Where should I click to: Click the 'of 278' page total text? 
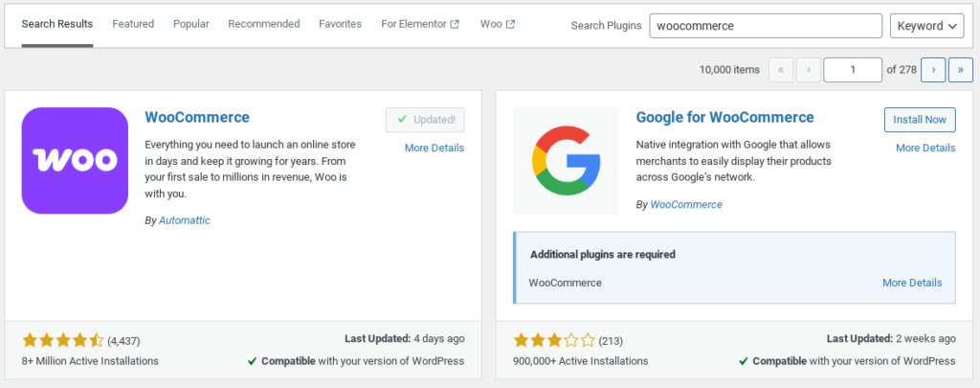coord(902,70)
